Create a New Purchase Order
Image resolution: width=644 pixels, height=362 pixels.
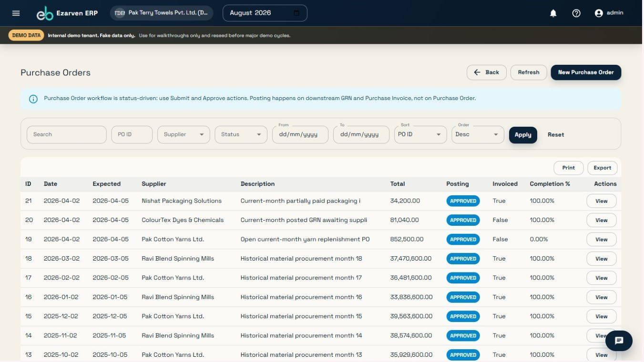pyautogui.click(x=586, y=72)
